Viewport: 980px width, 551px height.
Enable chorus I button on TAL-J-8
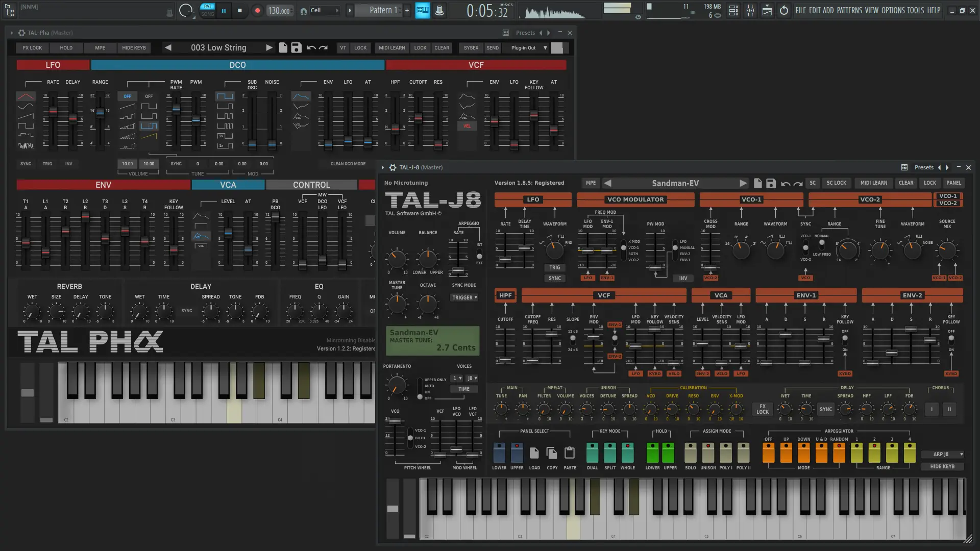point(932,409)
